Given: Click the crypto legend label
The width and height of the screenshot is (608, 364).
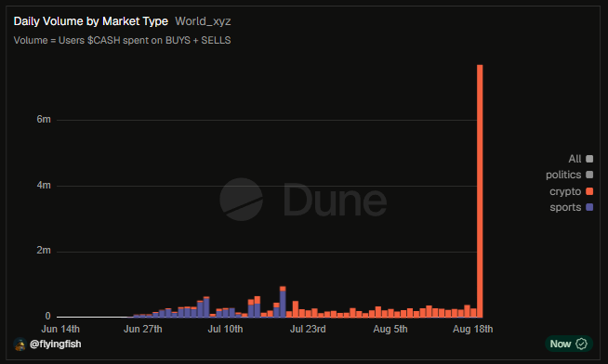Looking at the screenshot, I should point(565,191).
